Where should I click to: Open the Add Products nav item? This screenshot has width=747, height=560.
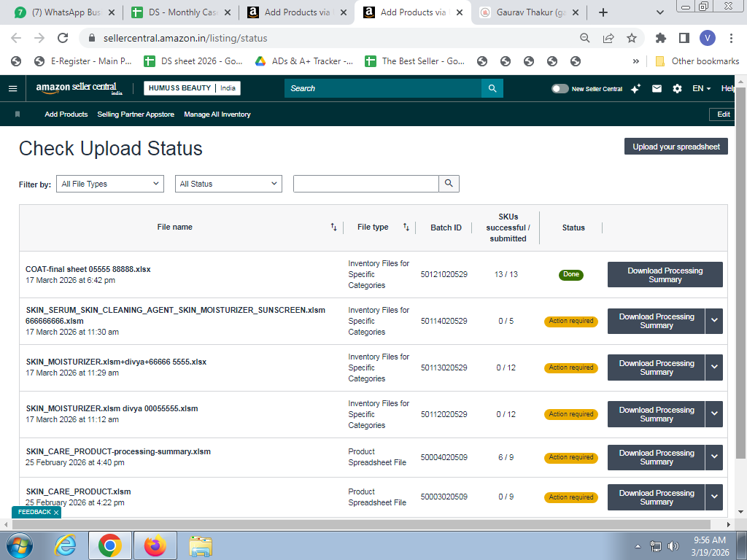click(x=66, y=114)
